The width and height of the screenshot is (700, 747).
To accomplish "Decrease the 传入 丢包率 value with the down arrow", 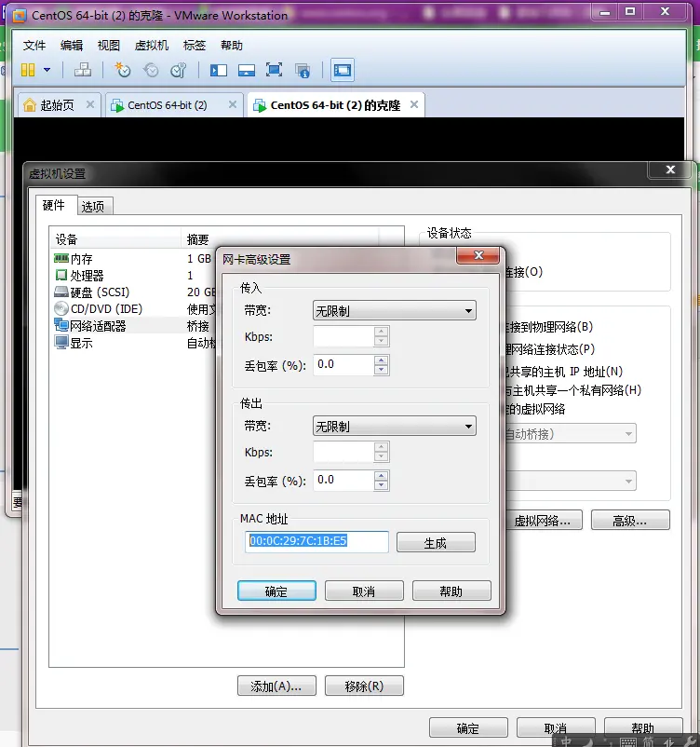I will click(x=381, y=370).
